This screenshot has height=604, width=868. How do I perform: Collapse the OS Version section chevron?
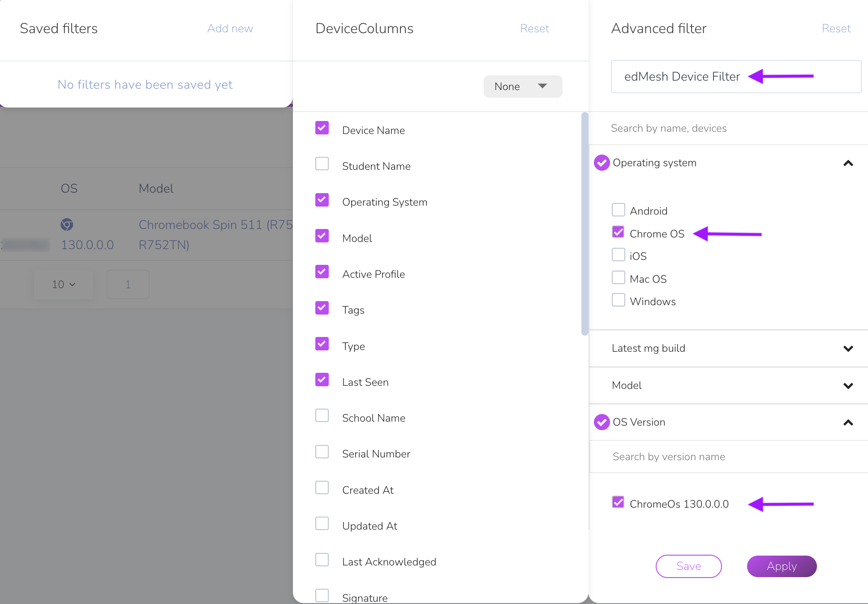coord(848,423)
